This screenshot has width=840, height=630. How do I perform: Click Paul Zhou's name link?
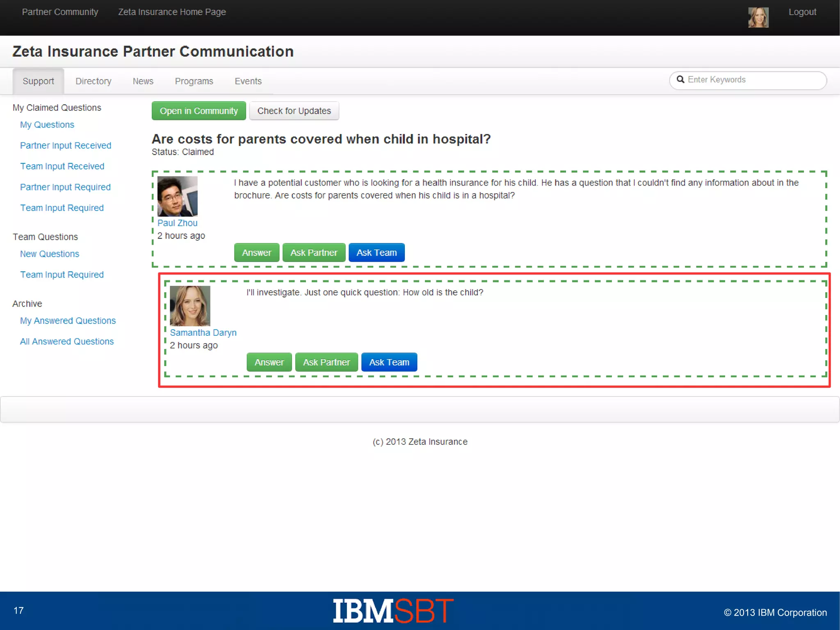[178, 223]
